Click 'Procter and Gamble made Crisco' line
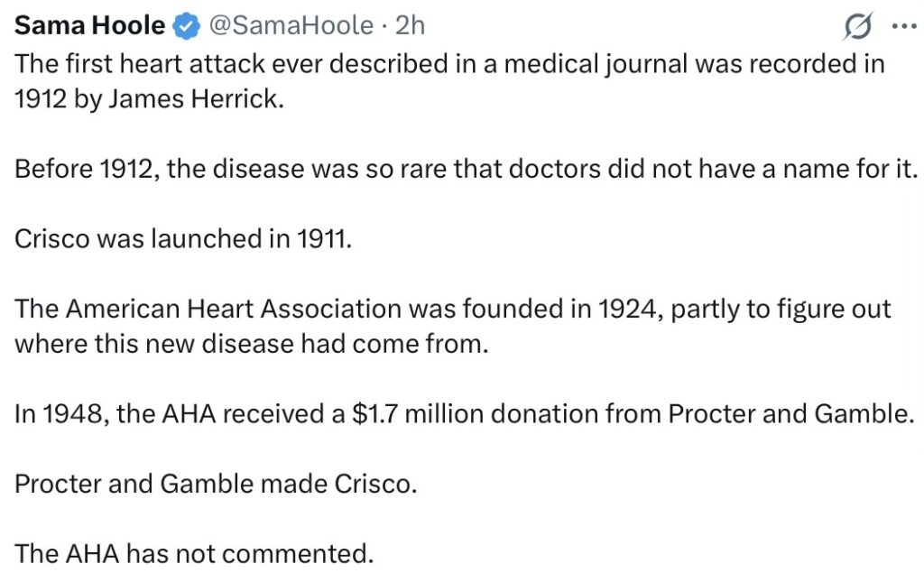Viewport: 924px width, 582px height. (x=216, y=485)
